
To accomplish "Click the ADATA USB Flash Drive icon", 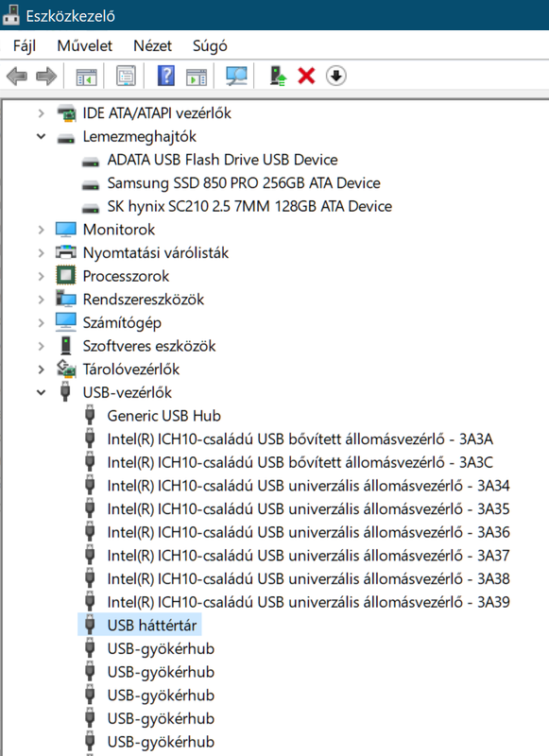I will (x=91, y=162).
